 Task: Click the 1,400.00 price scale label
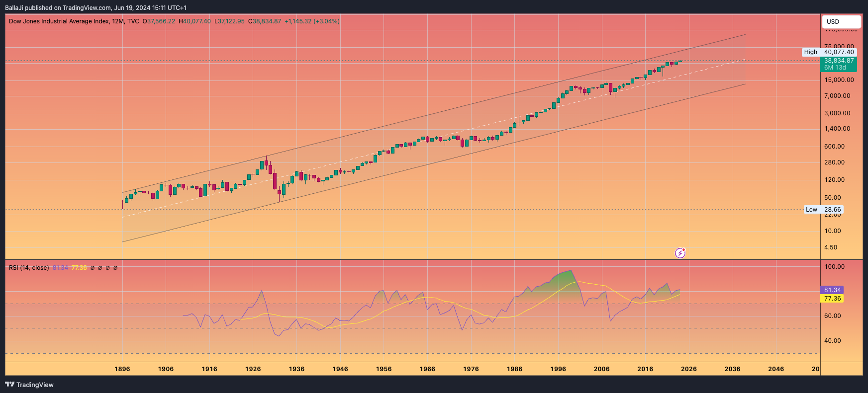pyautogui.click(x=837, y=129)
